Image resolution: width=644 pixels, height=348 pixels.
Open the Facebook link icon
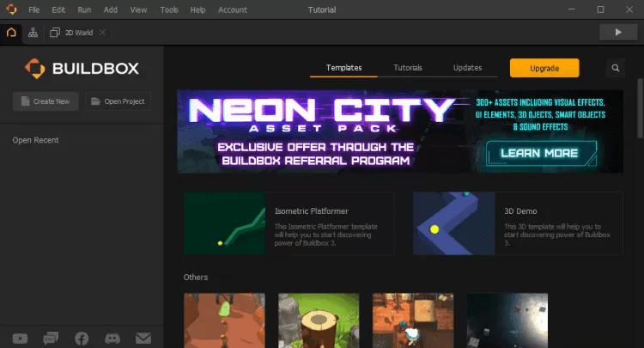coord(82,339)
